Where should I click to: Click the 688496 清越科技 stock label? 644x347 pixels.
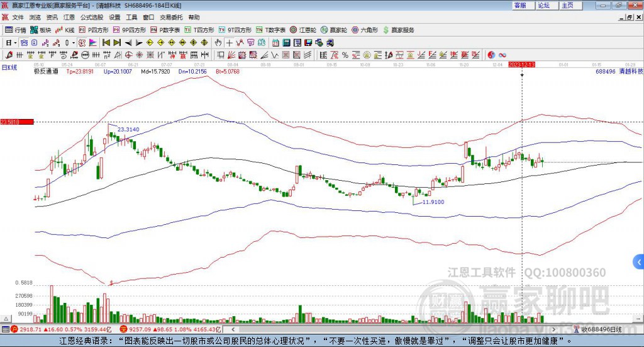pos(619,71)
